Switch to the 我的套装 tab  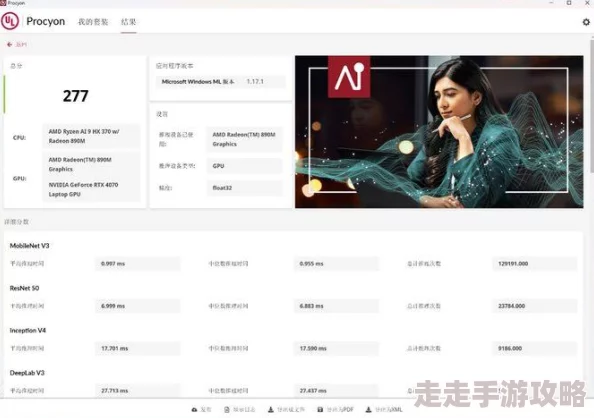(x=93, y=22)
